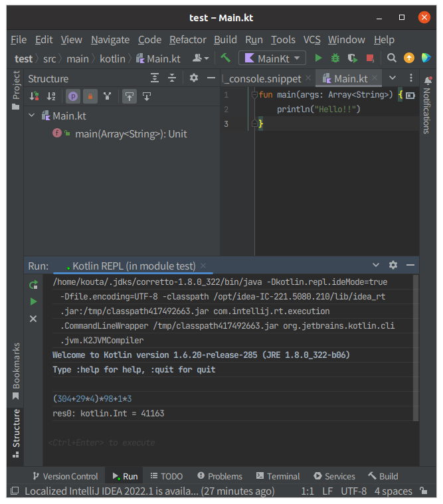The height and width of the screenshot is (504, 443).
Task: Toggle autoscroll from source in Structure
Action: click(x=147, y=96)
